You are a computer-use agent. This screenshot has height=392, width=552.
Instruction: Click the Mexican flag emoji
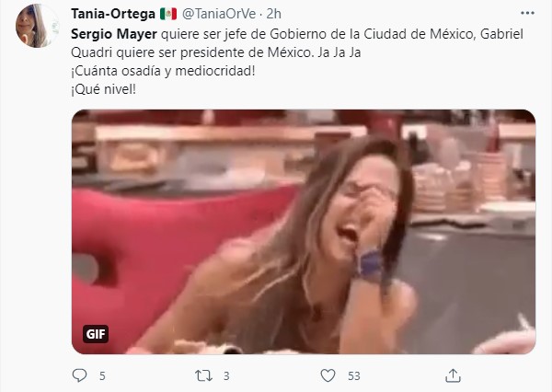click(x=168, y=14)
